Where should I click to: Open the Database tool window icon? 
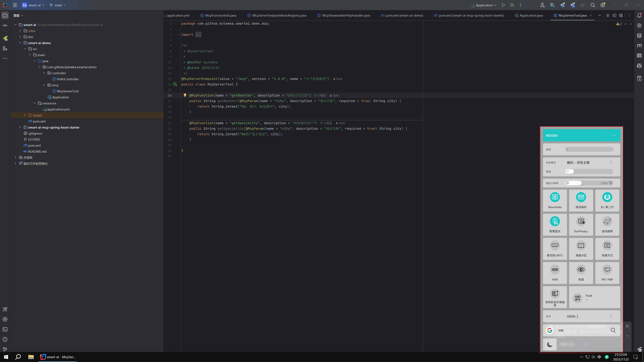639,36
